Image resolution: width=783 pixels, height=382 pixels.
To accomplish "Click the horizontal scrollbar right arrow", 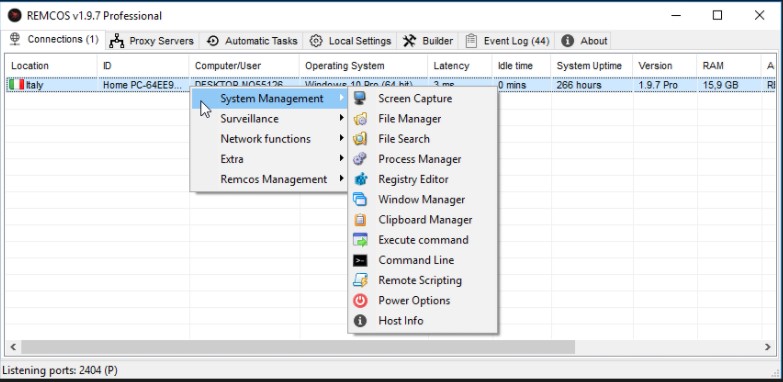I will click(x=768, y=347).
